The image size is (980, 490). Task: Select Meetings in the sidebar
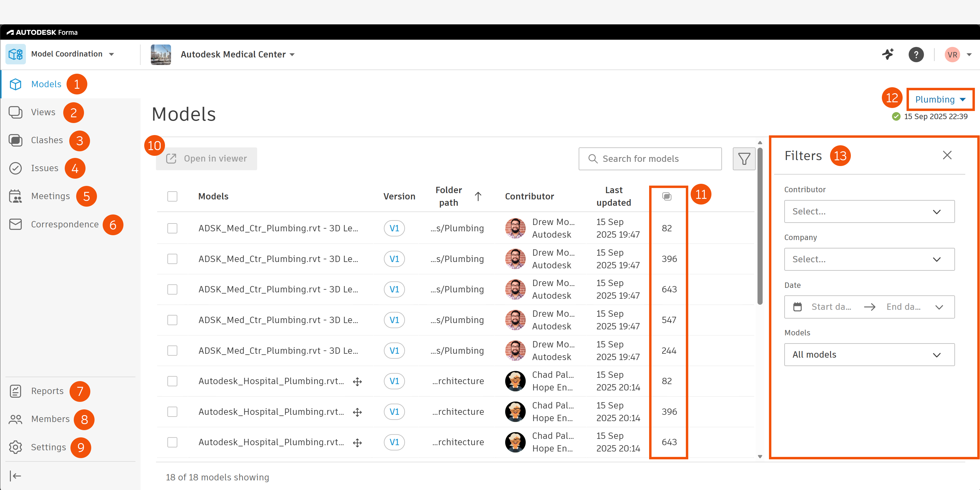click(50, 196)
